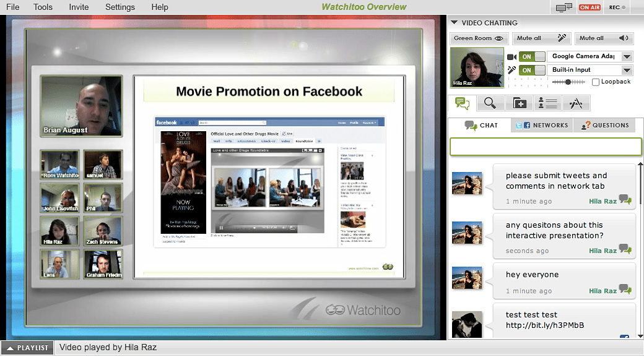Select Brian August's video feed
The height and width of the screenshot is (357, 644).
(x=81, y=106)
